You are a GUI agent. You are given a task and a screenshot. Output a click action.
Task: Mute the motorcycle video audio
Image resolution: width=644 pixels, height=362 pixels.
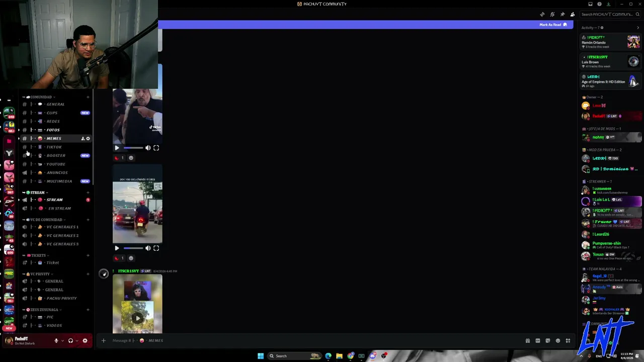pos(148,248)
